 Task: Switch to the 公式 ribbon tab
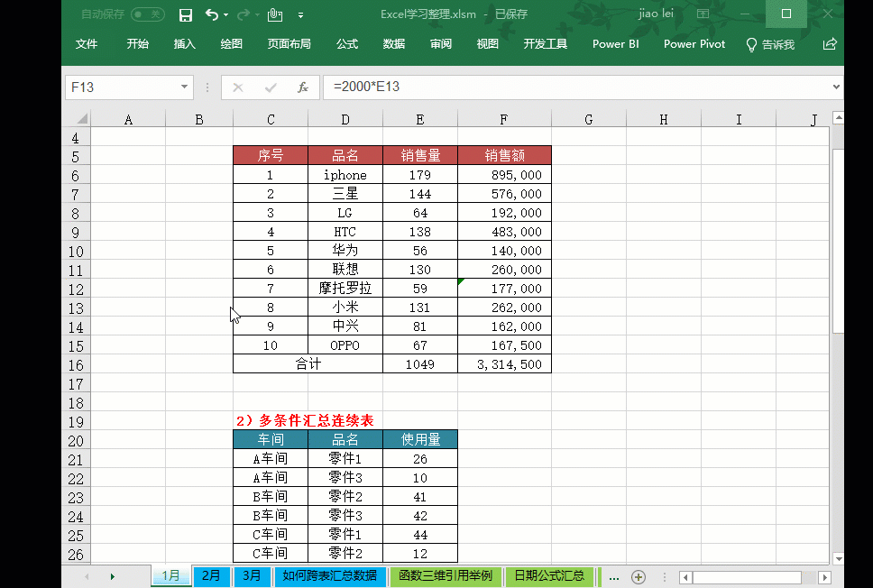(x=346, y=43)
